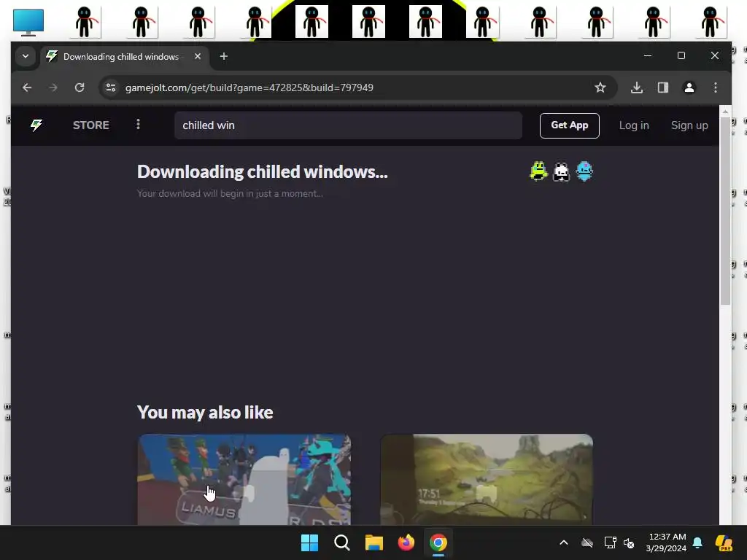Image resolution: width=747 pixels, height=560 pixels.
Task: Open the three-dot menu beside STORE
Action: 138,124
